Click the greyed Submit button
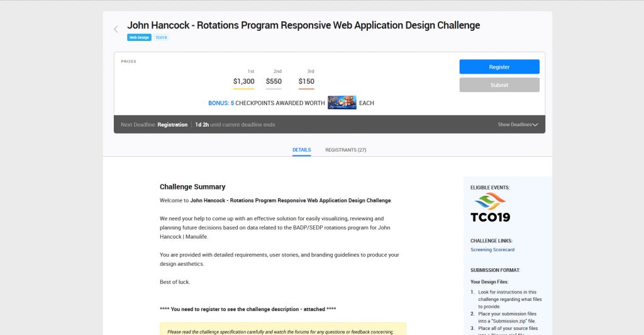Screen dimensions: 644x335 point(499,84)
